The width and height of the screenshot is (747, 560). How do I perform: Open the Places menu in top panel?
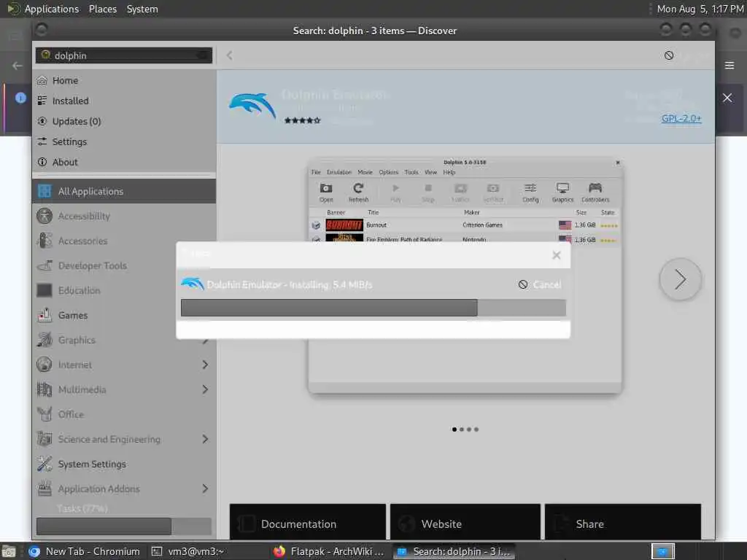103,9
